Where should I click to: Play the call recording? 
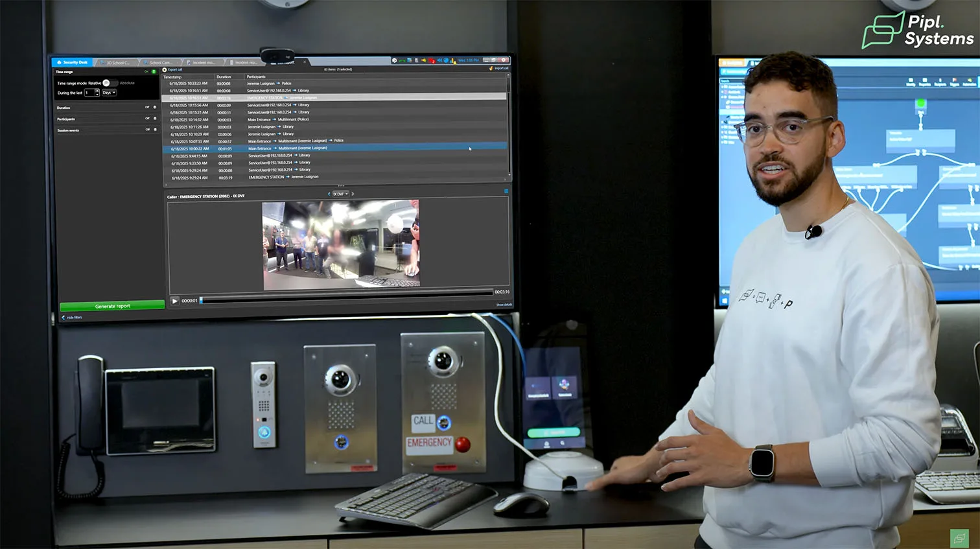click(174, 301)
